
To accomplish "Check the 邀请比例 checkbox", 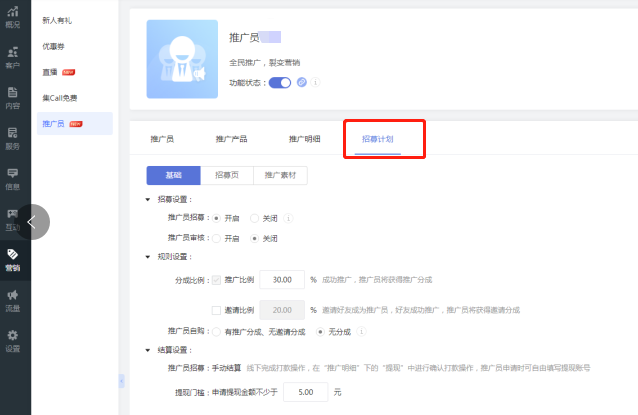I will point(217,310).
